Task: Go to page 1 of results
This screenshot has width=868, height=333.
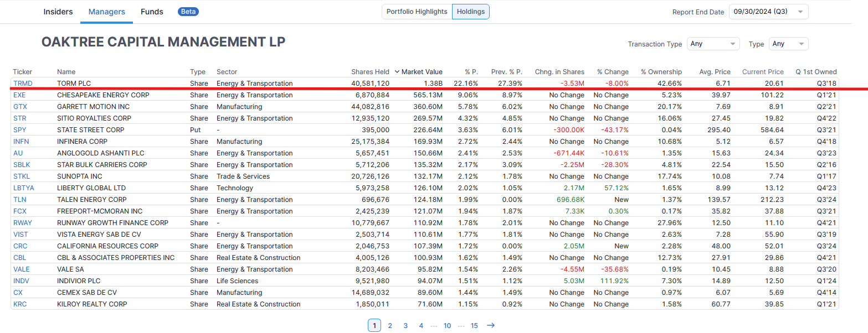Action: (x=374, y=326)
